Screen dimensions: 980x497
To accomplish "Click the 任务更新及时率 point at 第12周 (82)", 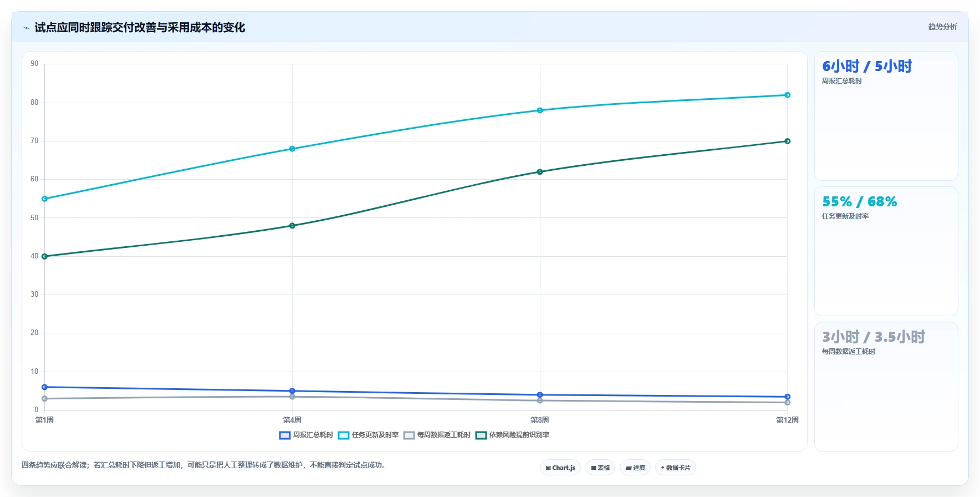I will (x=787, y=95).
